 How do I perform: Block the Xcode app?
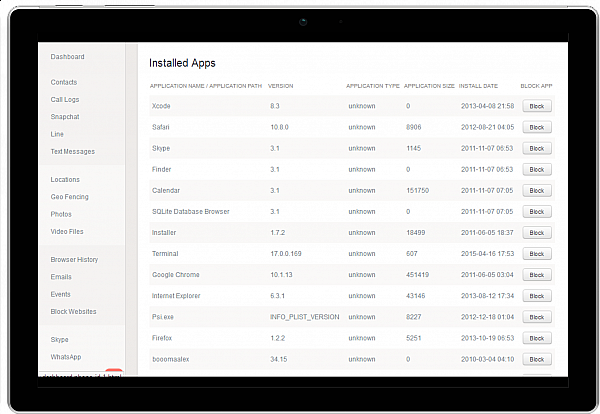tap(536, 106)
